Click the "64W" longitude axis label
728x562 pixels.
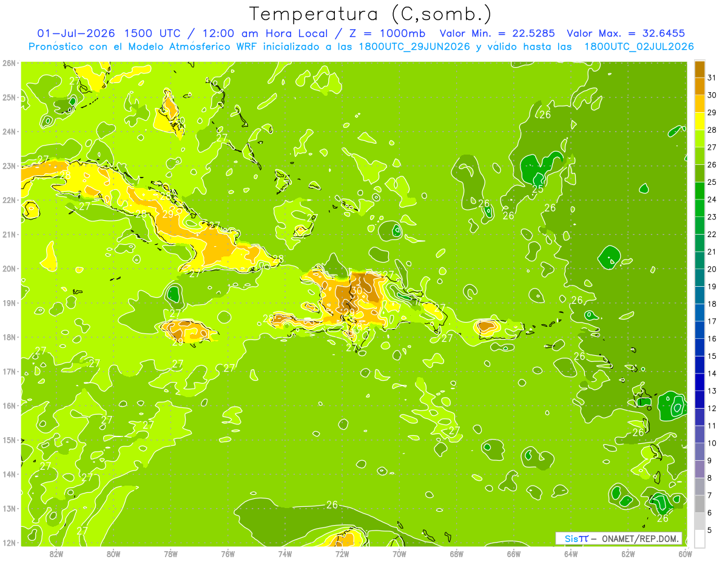coord(571,554)
